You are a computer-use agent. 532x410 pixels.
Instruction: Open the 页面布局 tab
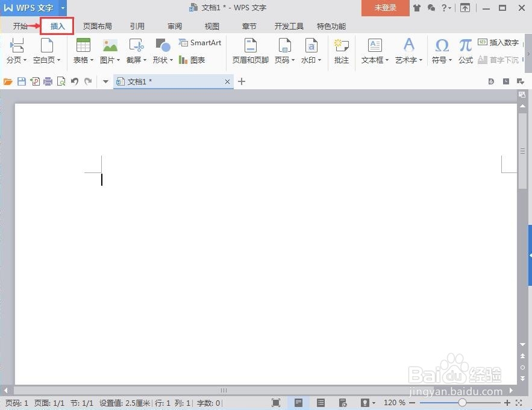(x=98, y=26)
